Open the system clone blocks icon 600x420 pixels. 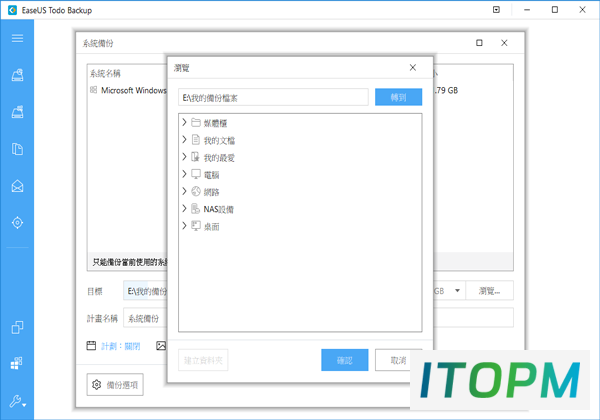[x=16, y=363]
